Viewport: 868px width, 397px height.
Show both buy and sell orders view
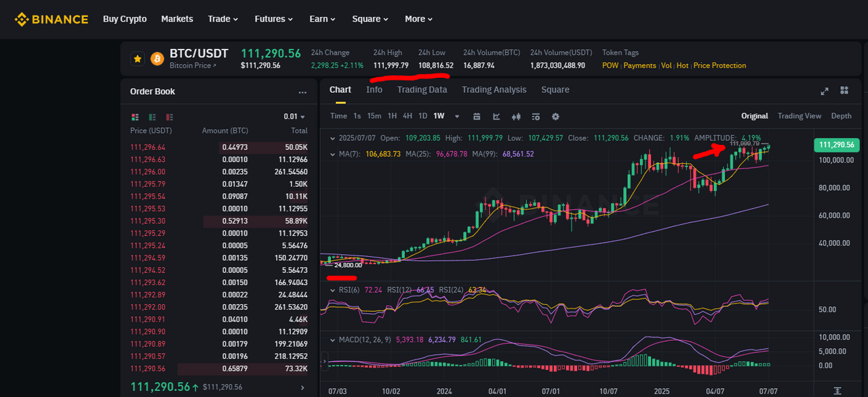point(135,117)
